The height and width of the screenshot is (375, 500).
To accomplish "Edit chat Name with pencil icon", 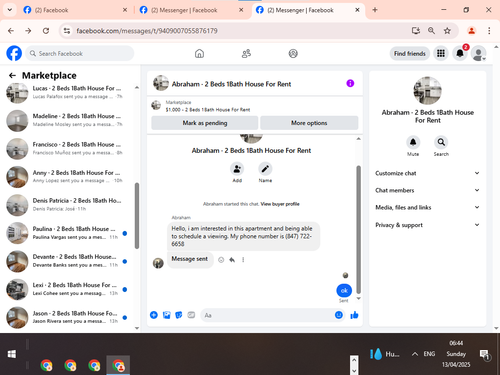I will pos(265,169).
